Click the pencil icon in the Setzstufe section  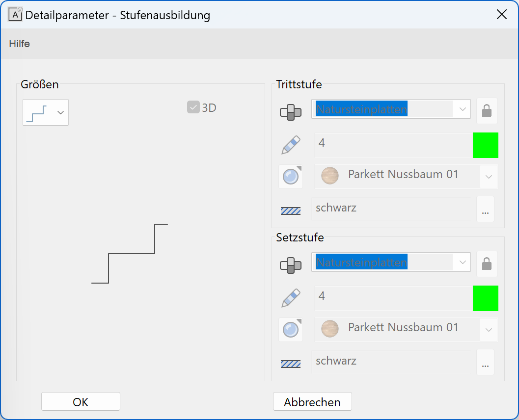pos(290,298)
